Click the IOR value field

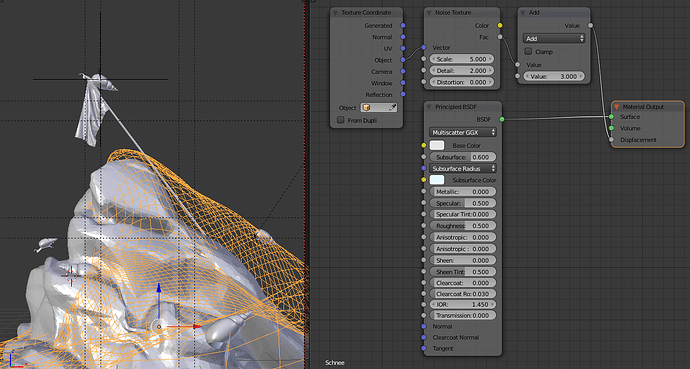462,304
